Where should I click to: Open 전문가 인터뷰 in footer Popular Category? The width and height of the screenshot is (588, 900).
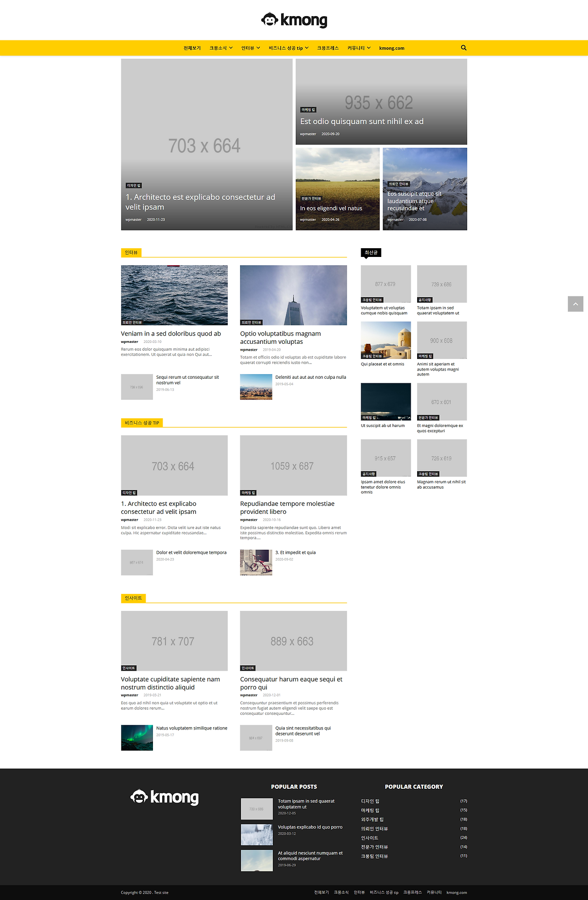374,847
